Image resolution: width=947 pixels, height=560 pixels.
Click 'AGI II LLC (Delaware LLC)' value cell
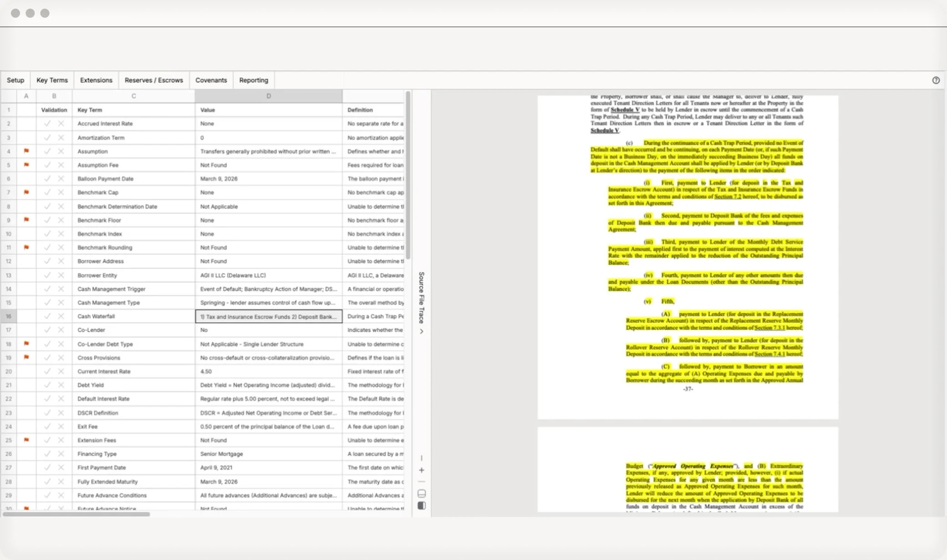269,275
